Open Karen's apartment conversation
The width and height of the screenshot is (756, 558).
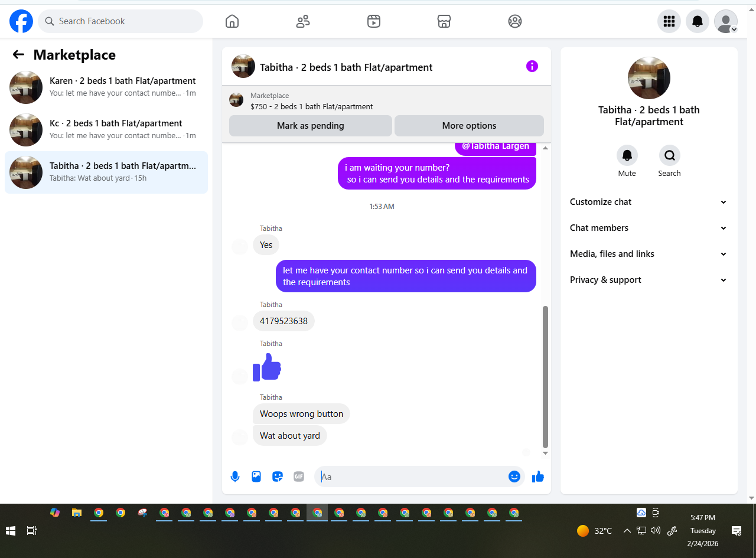pyautogui.click(x=106, y=87)
